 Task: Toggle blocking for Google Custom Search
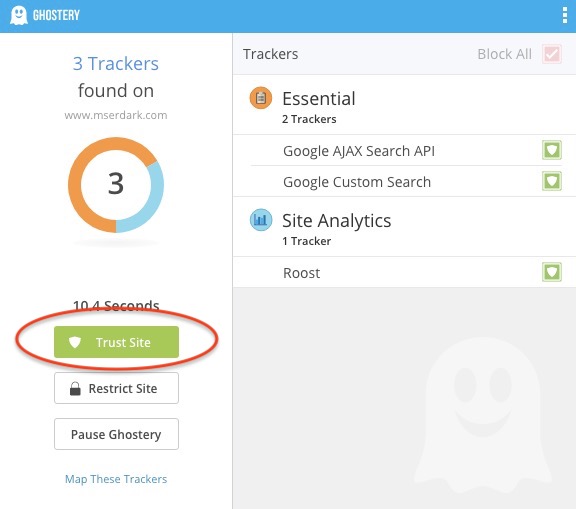pos(552,181)
